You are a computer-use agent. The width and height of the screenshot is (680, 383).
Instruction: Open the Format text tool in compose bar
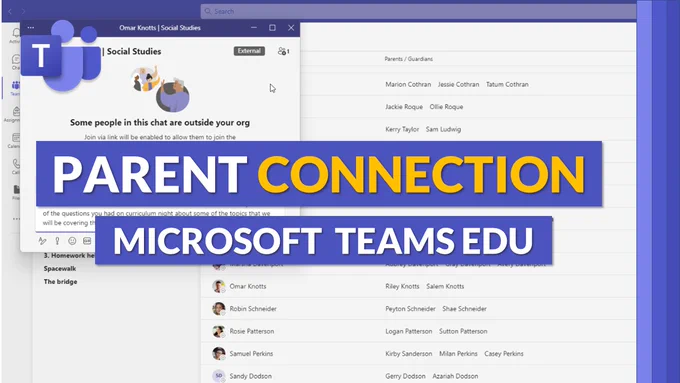pos(42,241)
